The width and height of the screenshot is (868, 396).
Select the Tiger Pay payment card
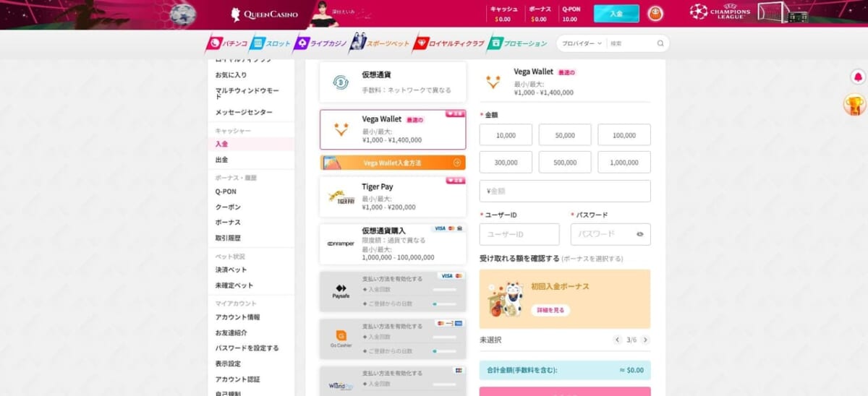coord(393,197)
